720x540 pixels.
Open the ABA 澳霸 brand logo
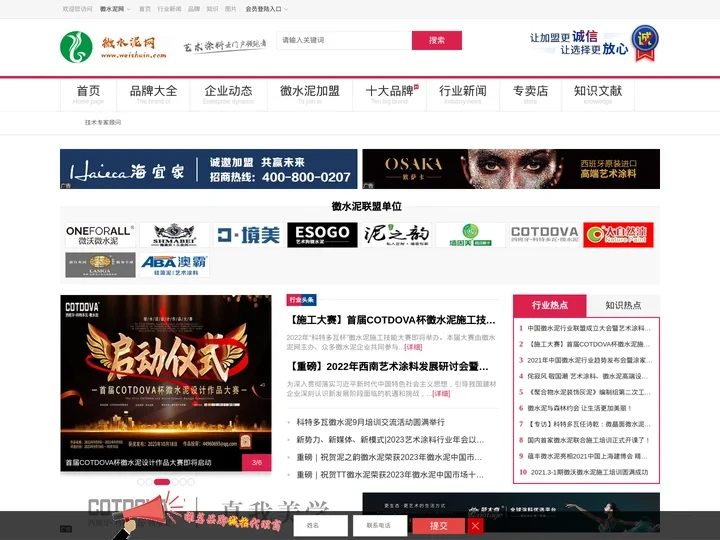coord(174,264)
